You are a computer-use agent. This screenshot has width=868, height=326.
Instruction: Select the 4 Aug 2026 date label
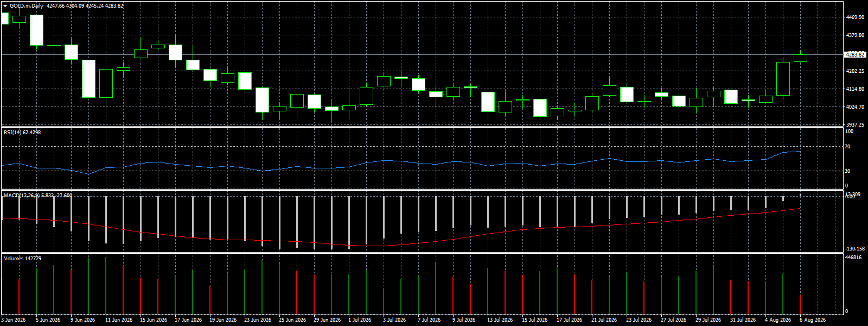pos(778,320)
